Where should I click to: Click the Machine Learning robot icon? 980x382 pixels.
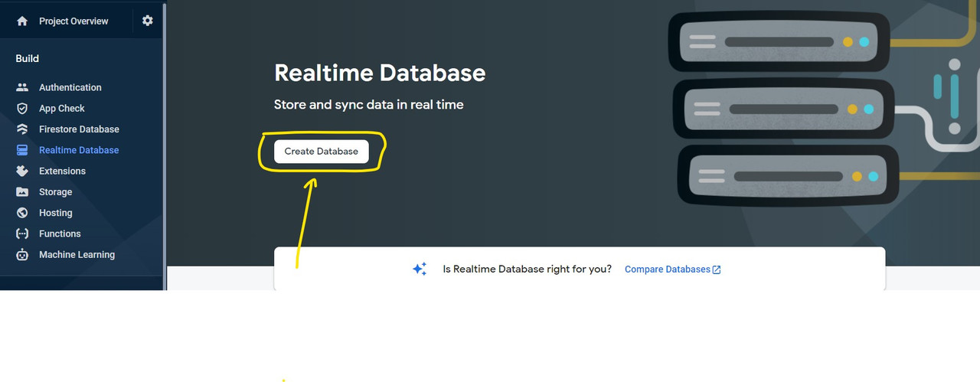[x=22, y=255]
